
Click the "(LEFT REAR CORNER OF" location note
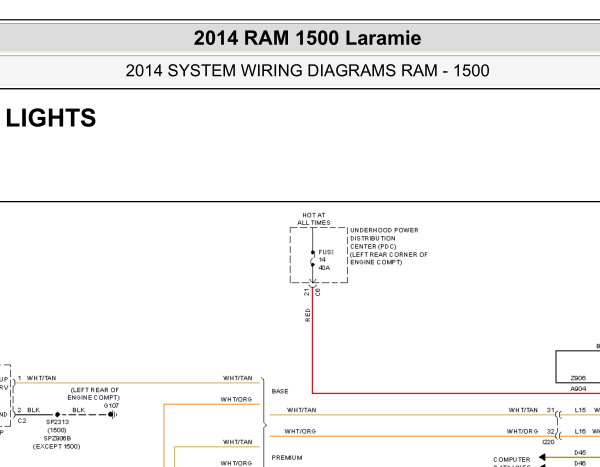pyautogui.click(x=389, y=255)
